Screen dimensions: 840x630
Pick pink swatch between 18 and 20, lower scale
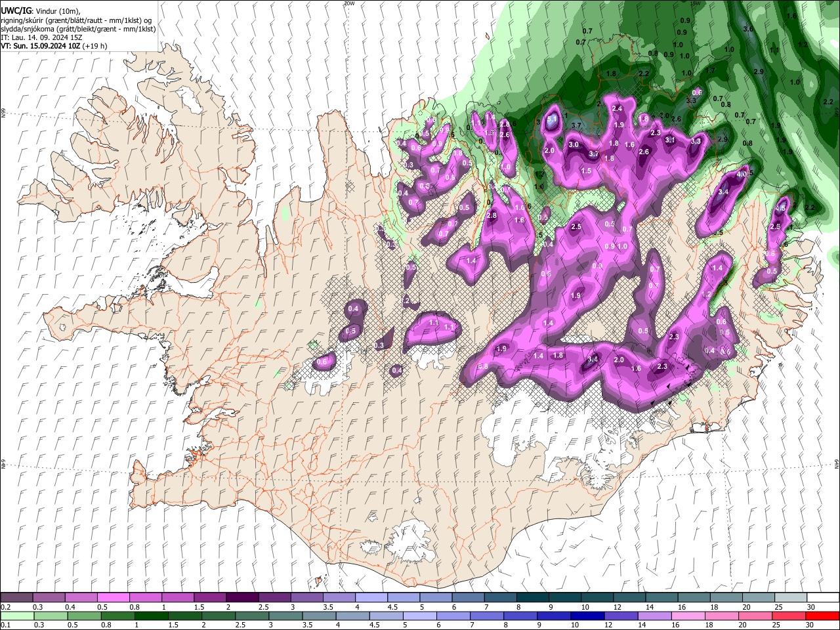pyautogui.click(x=722, y=616)
